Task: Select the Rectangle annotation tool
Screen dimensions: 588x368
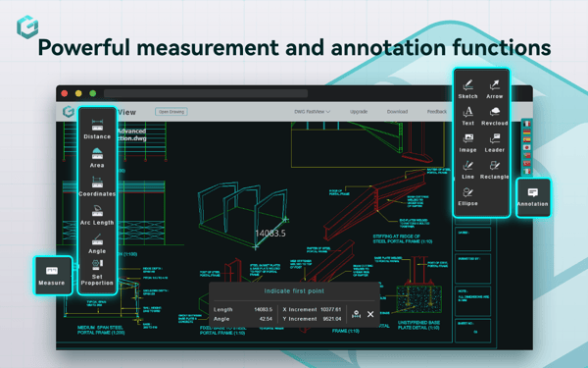Action: [494, 170]
